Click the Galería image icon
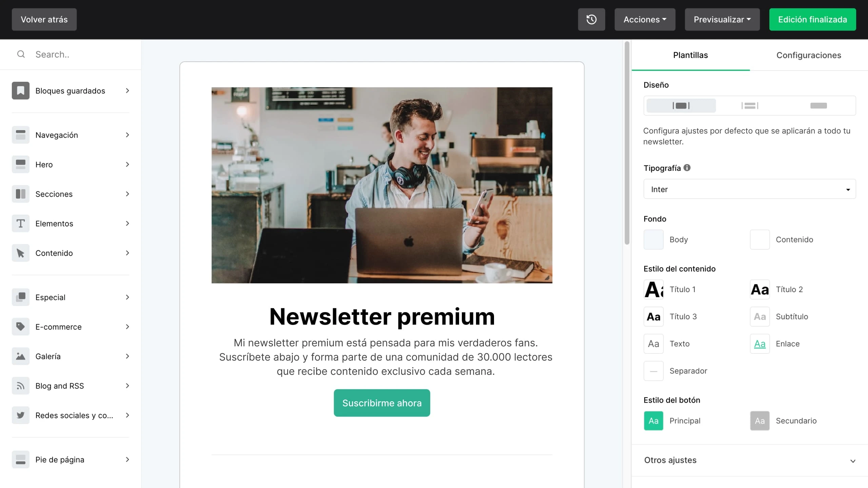 pyautogui.click(x=21, y=356)
